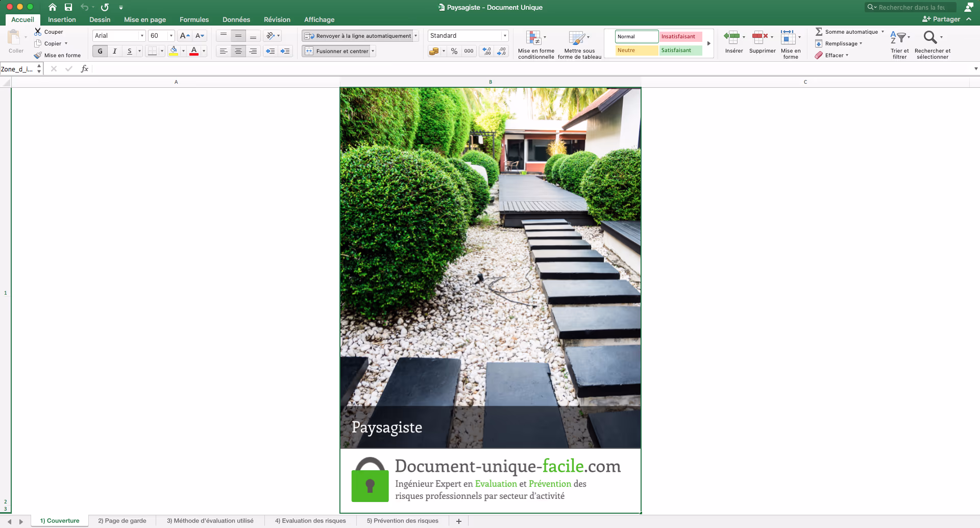The height and width of the screenshot is (528, 980).
Task: Toggle underline S formatting
Action: (x=130, y=51)
